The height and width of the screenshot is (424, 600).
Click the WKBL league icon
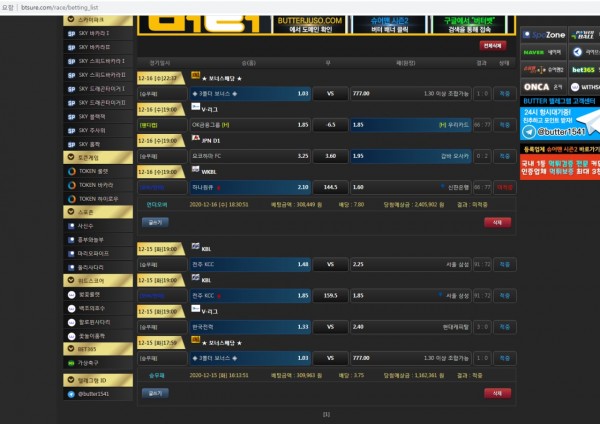[197, 171]
